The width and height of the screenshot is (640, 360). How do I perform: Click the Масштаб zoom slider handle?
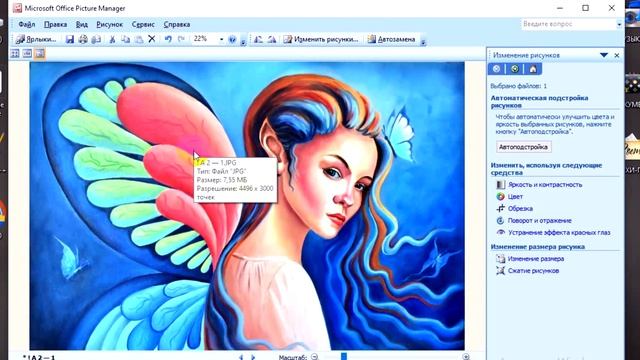344,357
